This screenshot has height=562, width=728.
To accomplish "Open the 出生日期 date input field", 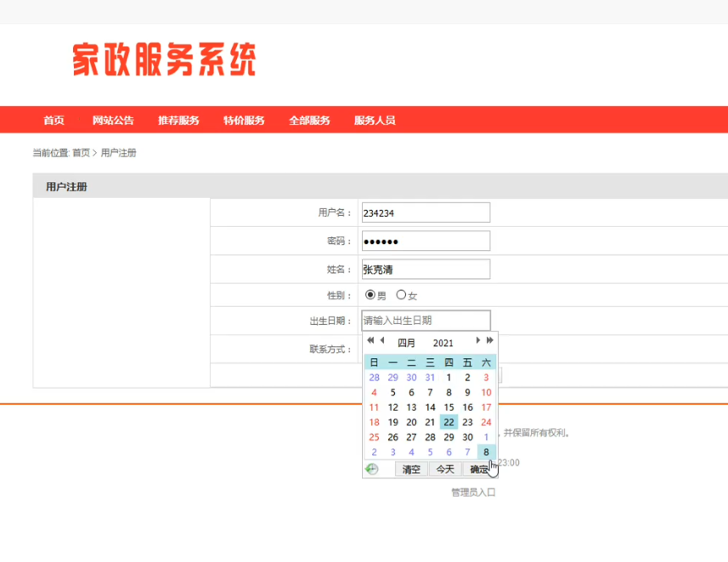I will [426, 321].
